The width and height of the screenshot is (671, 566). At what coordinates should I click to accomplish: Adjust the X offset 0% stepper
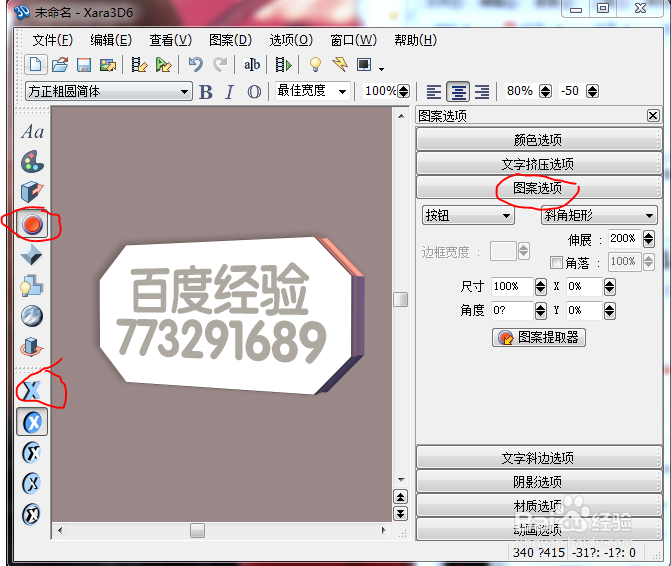(609, 287)
